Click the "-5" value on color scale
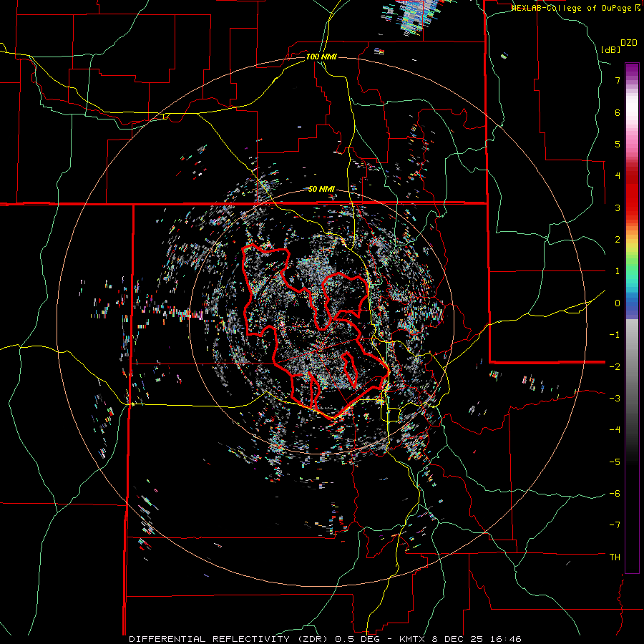This screenshot has width=644, height=644. click(x=615, y=462)
